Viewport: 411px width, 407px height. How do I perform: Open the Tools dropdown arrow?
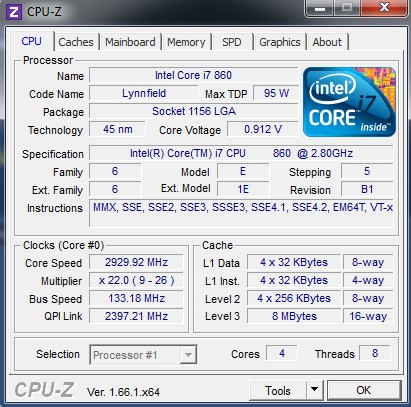tap(314, 390)
